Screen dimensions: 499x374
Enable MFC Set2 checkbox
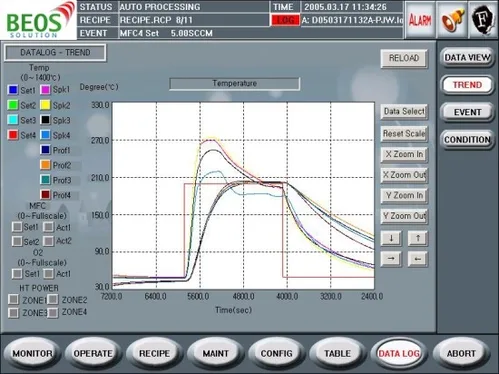(17, 241)
